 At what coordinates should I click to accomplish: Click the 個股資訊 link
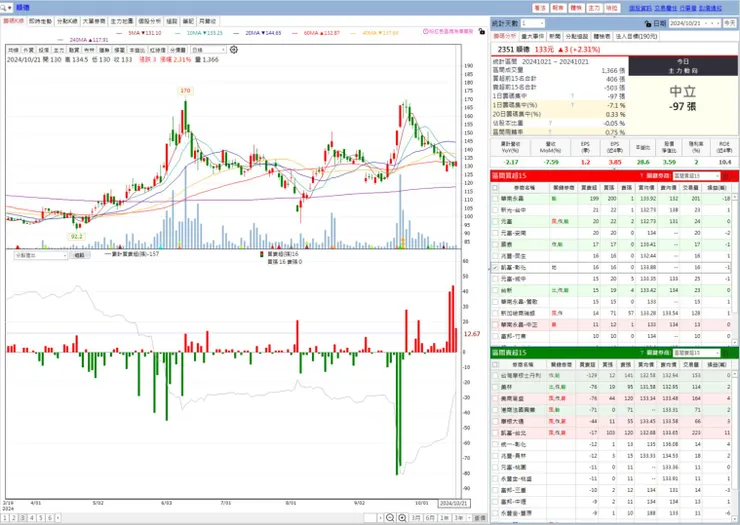[x=640, y=8]
